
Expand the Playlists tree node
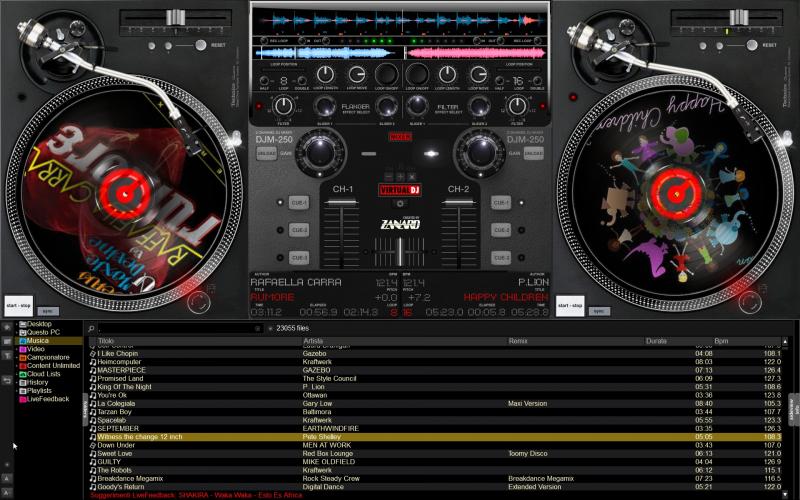pyautogui.click(x=16, y=391)
